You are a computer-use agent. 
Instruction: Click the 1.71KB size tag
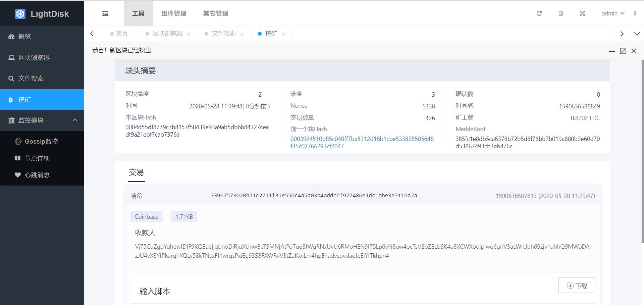184,217
